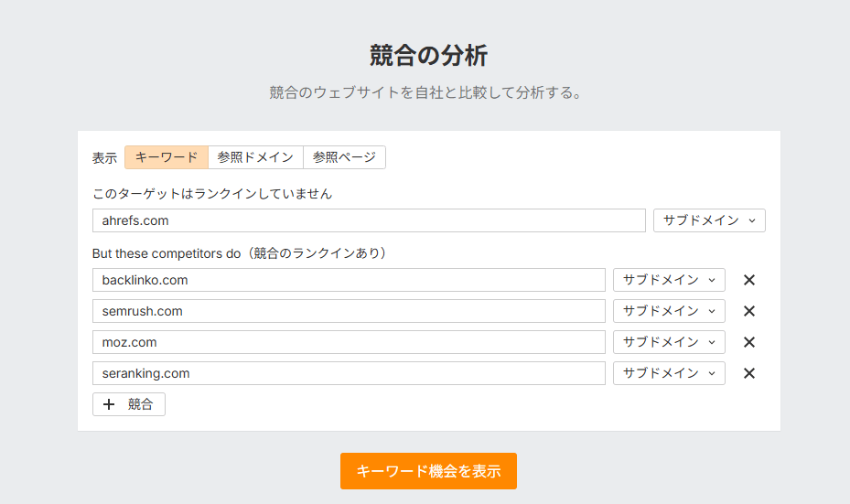Remove the backlinko.com competitor row
The width and height of the screenshot is (850, 504).
point(749,280)
